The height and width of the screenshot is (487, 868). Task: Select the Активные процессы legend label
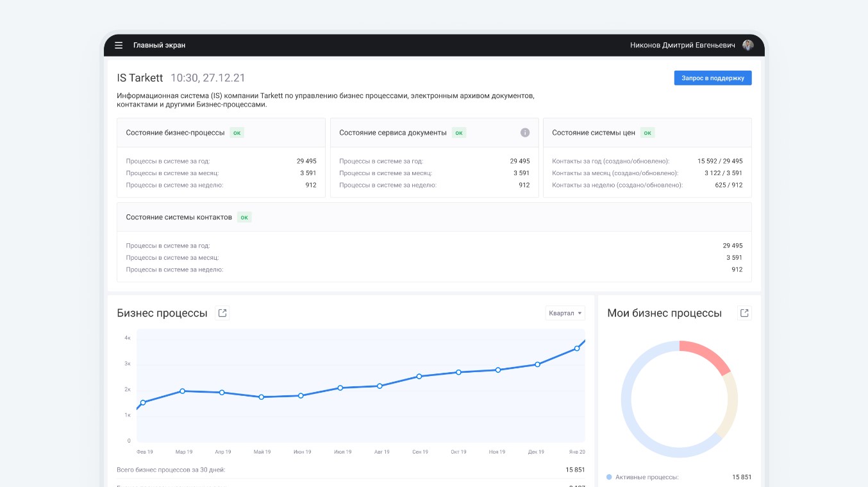coord(647,477)
